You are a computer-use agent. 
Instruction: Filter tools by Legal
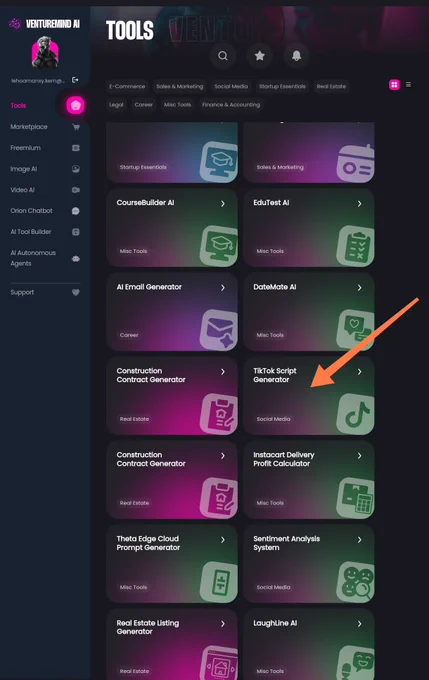click(x=116, y=105)
